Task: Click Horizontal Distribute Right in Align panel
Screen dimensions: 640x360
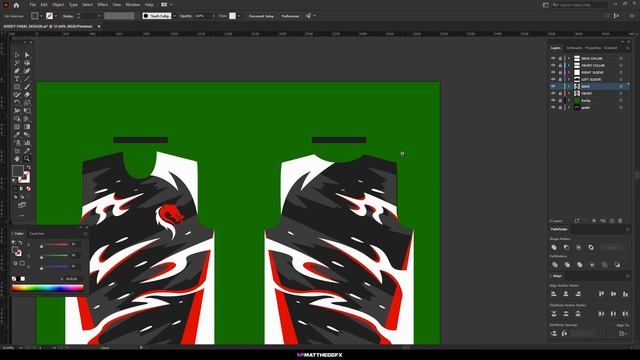Action: [625, 313]
